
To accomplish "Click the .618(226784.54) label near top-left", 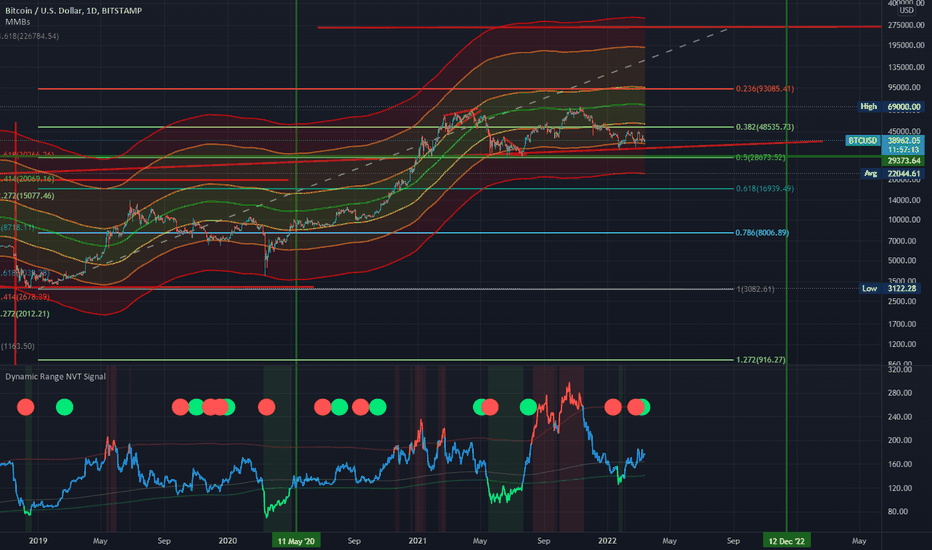I will (30, 36).
